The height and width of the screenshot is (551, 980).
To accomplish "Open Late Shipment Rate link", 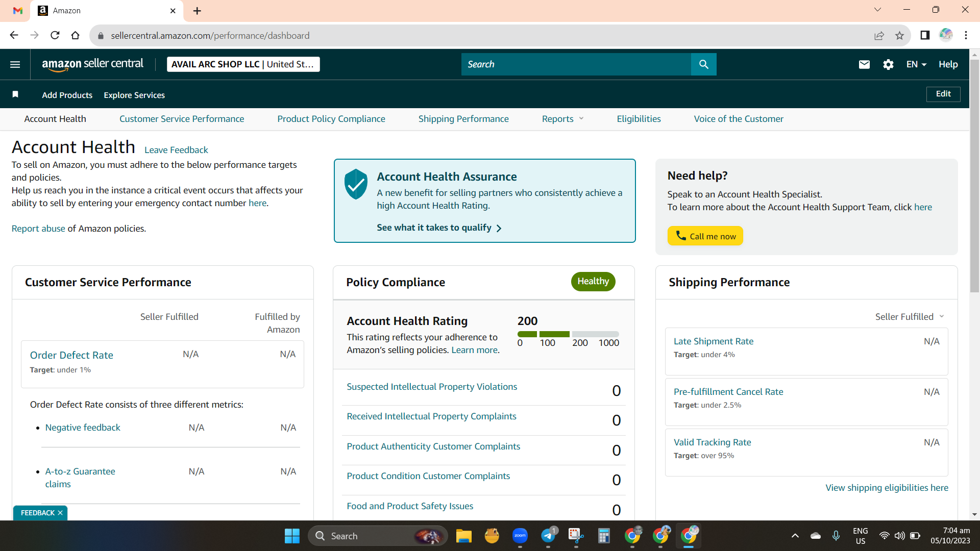I will coord(714,341).
